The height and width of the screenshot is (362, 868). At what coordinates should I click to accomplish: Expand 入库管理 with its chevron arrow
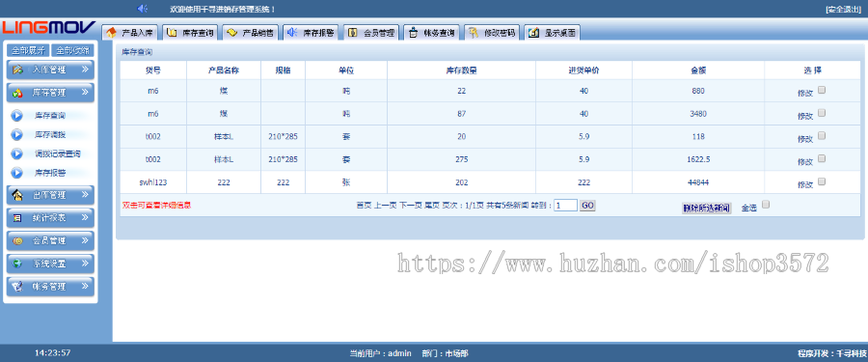point(85,70)
